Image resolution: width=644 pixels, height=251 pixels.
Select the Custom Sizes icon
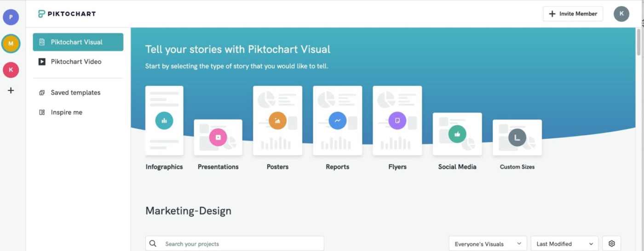(x=517, y=138)
